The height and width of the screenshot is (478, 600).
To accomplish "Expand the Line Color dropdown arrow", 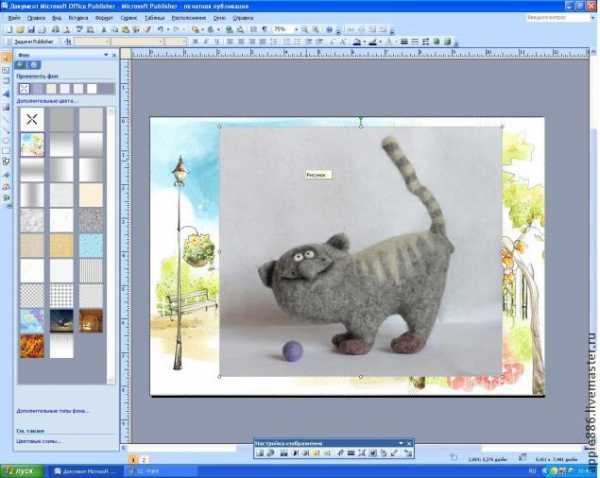I will pyautogui.click(x=379, y=42).
